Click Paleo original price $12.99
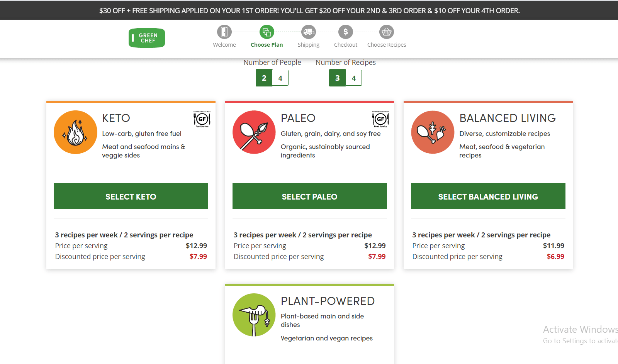 [375, 246]
